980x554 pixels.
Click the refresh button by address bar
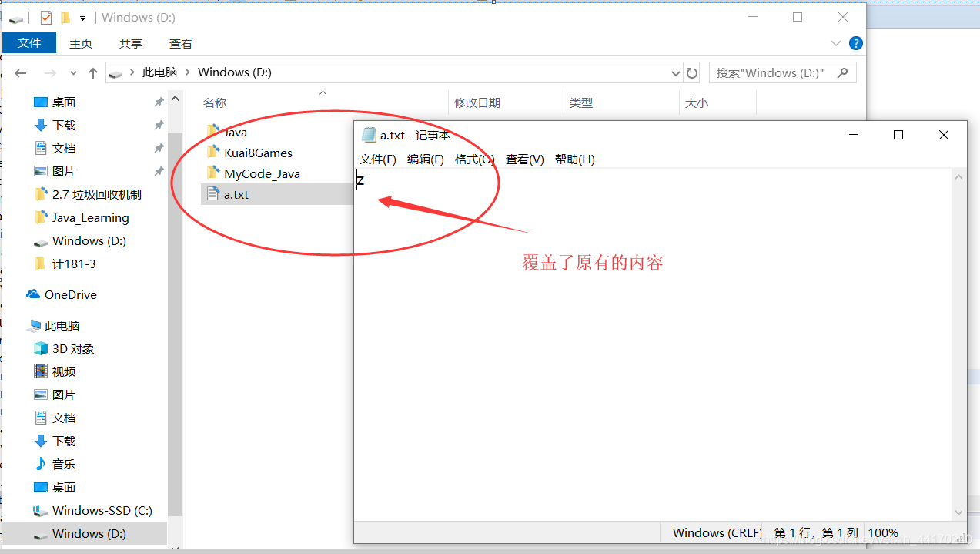click(x=692, y=73)
